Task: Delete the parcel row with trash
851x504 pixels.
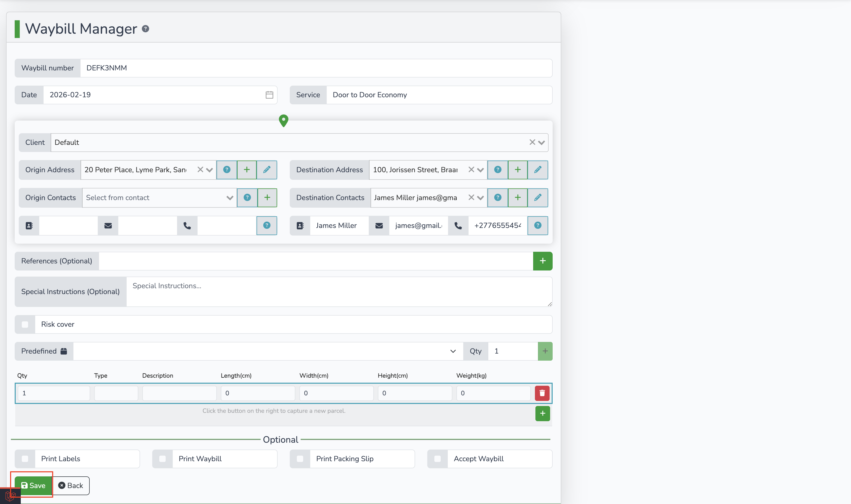Action: (542, 393)
